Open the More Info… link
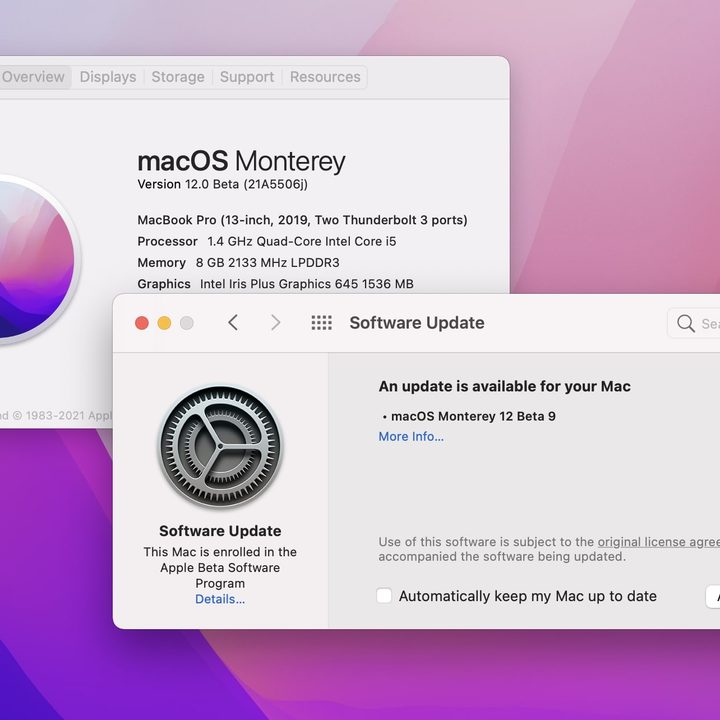Screen dimensions: 720x720 tap(411, 436)
